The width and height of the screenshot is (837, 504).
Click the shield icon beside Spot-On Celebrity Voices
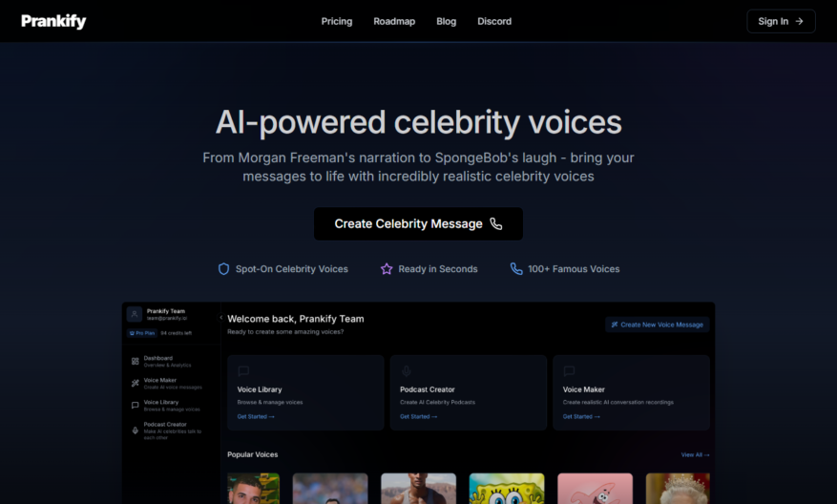point(223,269)
